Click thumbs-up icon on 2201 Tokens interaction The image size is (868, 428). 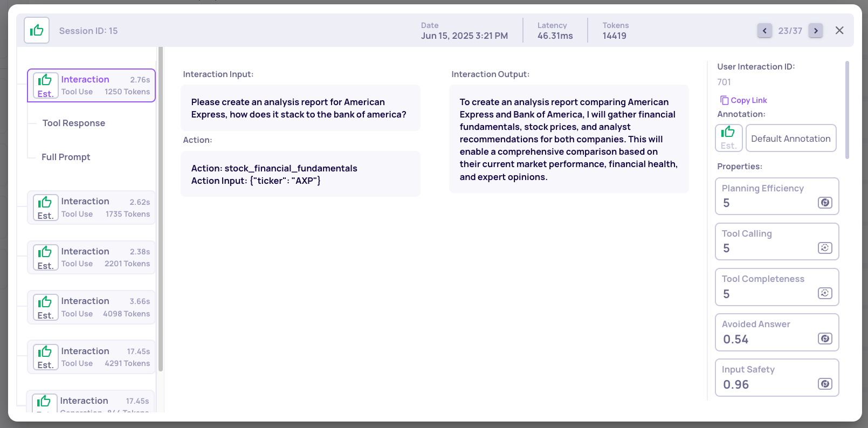45,257
